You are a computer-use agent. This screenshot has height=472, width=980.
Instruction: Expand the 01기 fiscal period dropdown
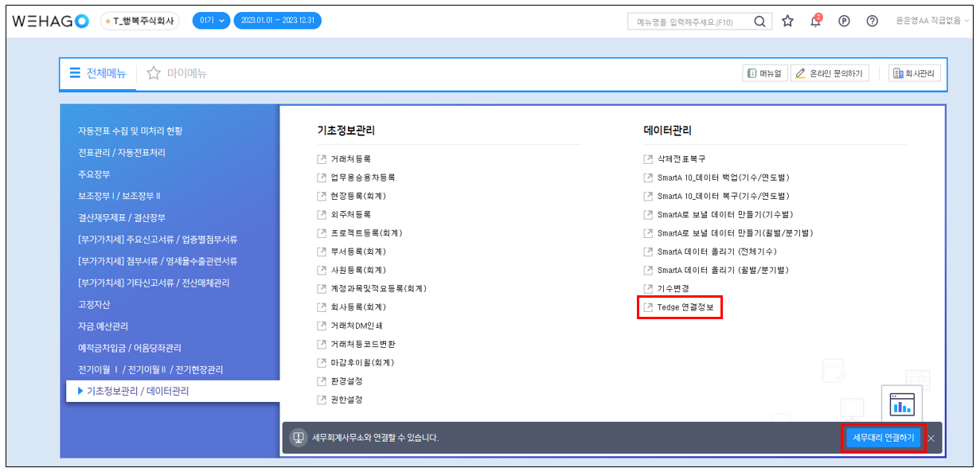210,21
